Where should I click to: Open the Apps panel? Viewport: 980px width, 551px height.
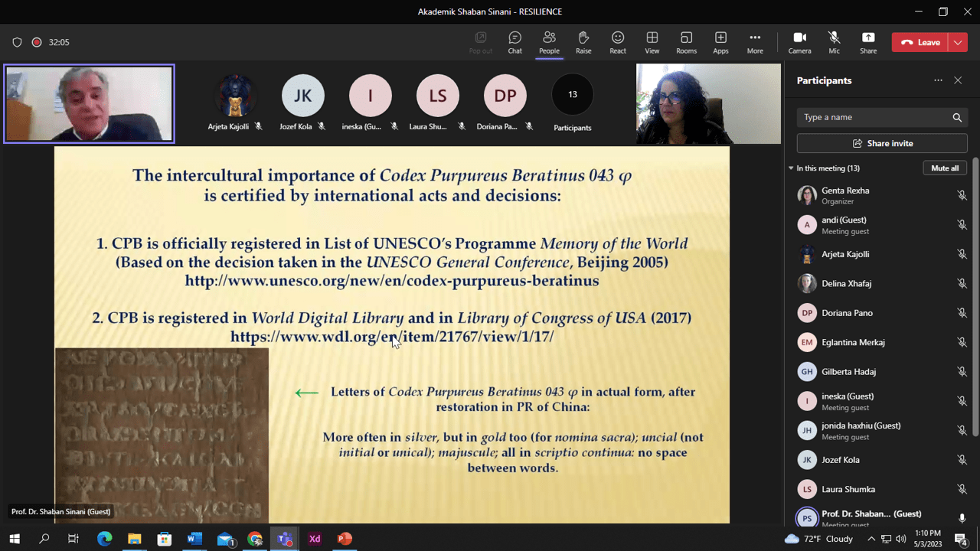click(x=720, y=42)
